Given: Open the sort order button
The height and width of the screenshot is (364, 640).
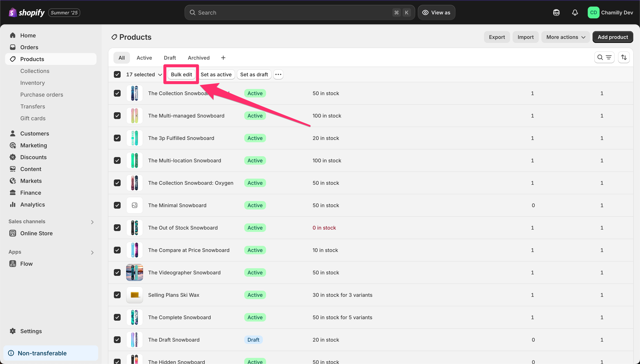Looking at the screenshot, I should 624,57.
